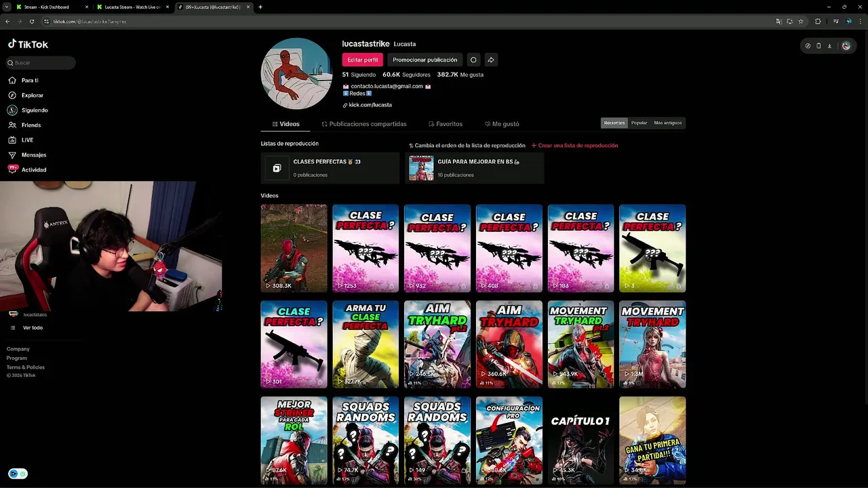The width and height of the screenshot is (868, 488).
Task: Reload the page with browser refresh
Action: click(31, 21)
